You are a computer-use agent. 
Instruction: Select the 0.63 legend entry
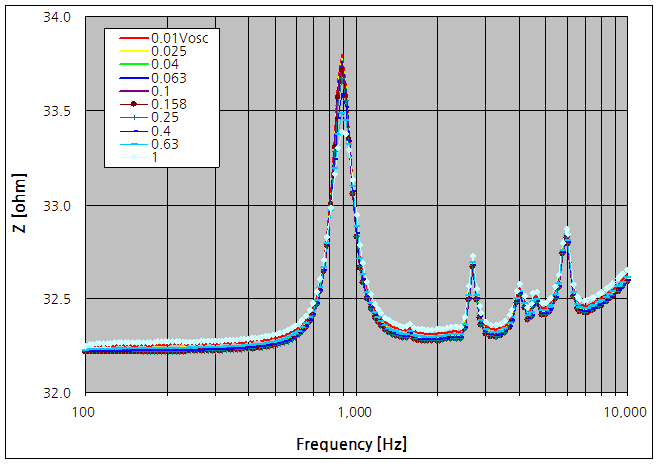coord(149,144)
